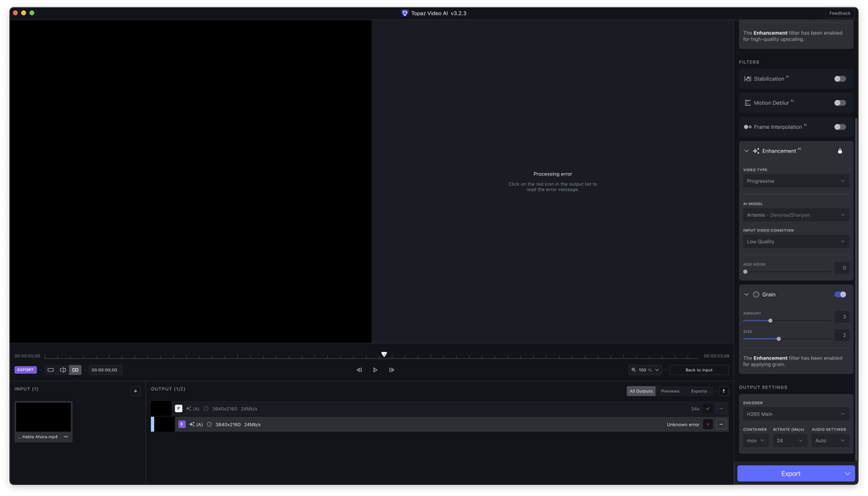
Task: Disable the Grain filter
Action: pos(838,294)
